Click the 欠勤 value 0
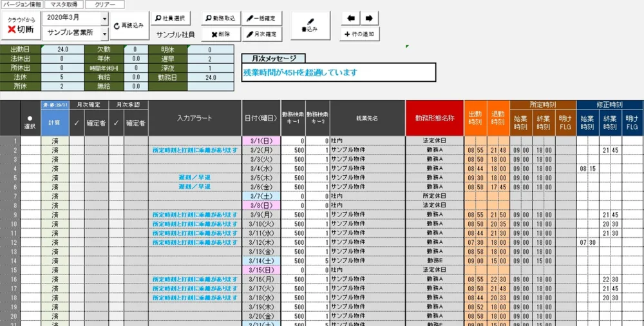644x326 pixels. point(135,50)
